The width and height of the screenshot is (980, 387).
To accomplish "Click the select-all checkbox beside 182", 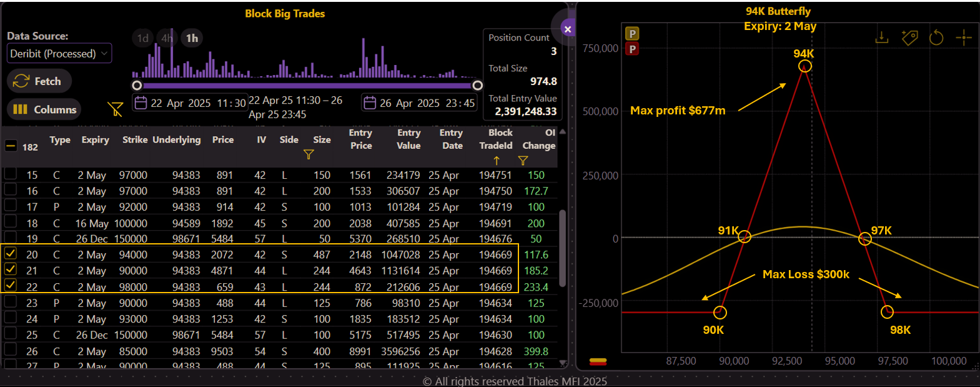I will [x=11, y=146].
